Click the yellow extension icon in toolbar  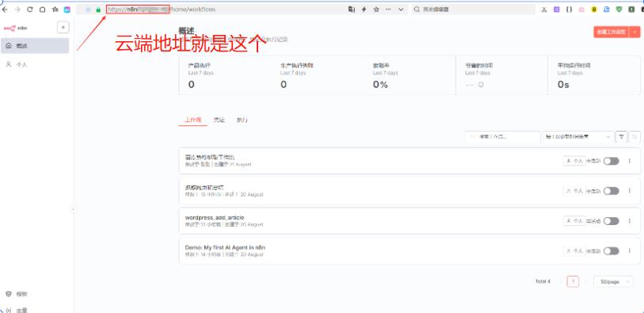pos(594,10)
